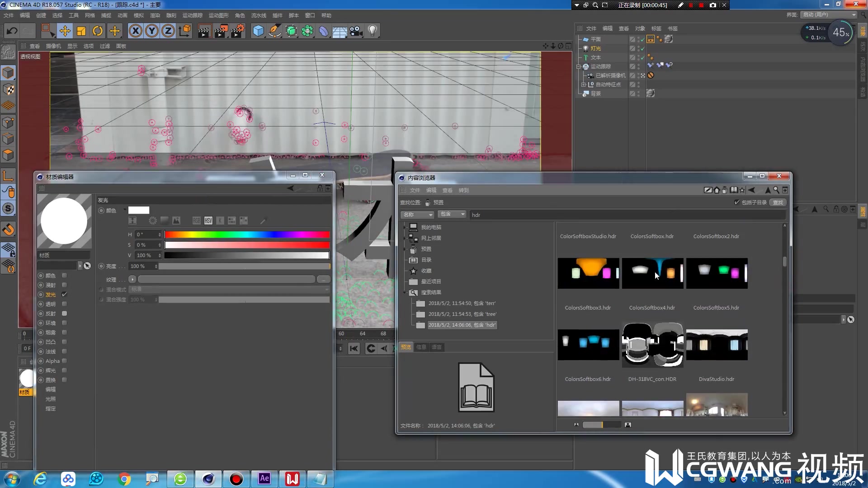The image size is (868, 488).
Task: Open the 运动跟踪 menu
Action: pos(192,15)
